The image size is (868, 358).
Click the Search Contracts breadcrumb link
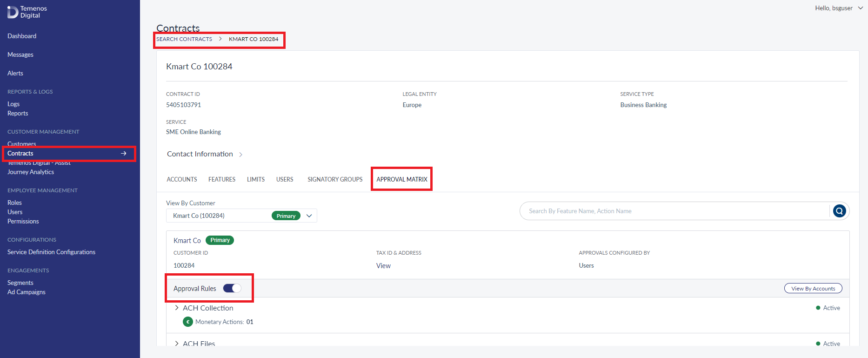(x=184, y=39)
